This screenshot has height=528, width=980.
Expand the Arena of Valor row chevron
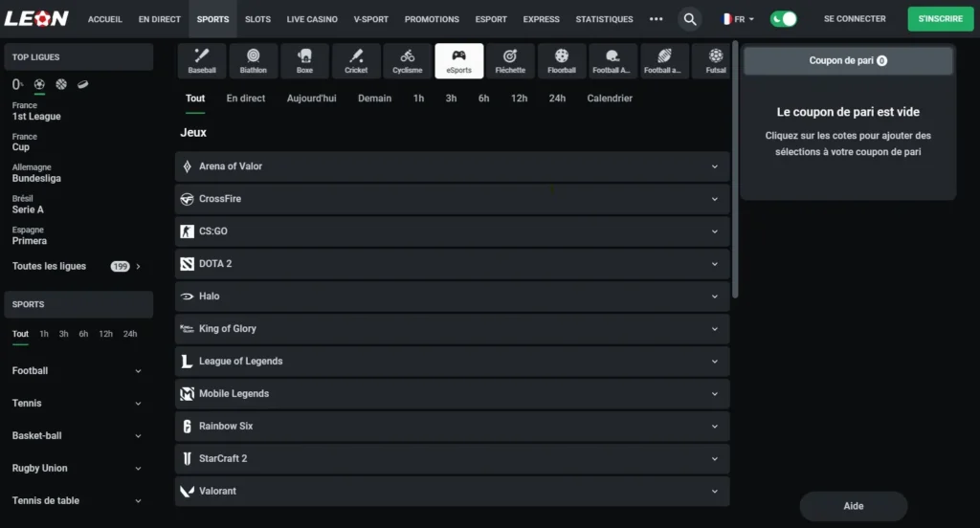(x=714, y=166)
